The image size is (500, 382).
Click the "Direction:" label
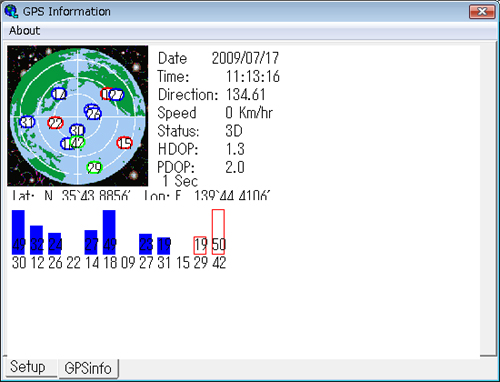[188, 94]
